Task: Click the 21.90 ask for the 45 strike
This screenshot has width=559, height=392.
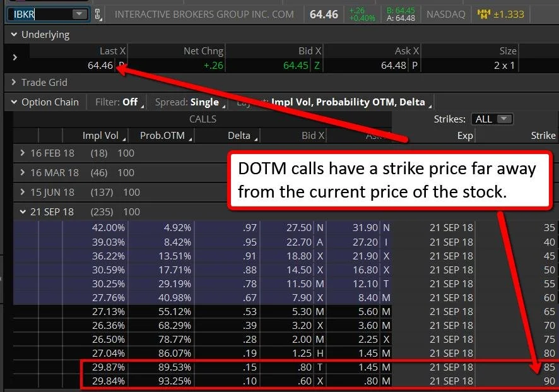Action: click(x=365, y=256)
